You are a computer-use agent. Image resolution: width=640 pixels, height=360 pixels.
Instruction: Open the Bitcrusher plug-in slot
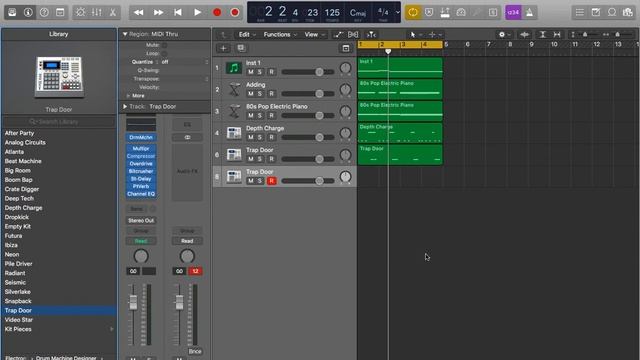141,171
